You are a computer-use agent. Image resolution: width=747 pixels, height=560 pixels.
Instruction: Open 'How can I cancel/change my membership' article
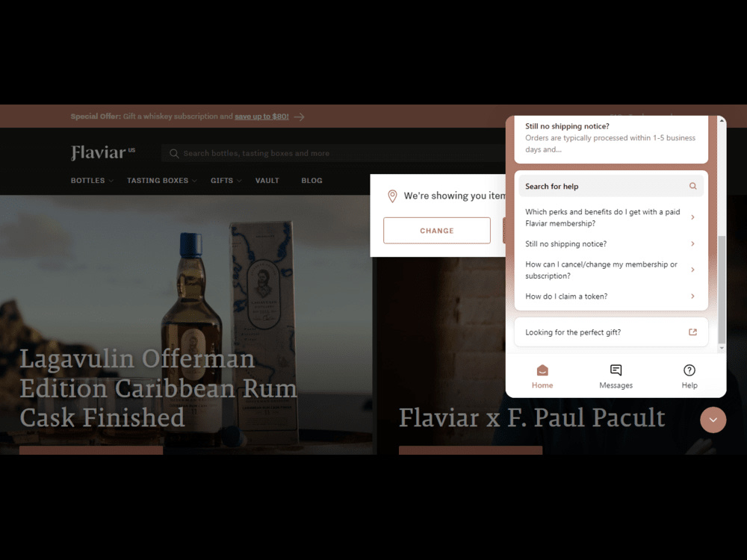pyautogui.click(x=611, y=270)
